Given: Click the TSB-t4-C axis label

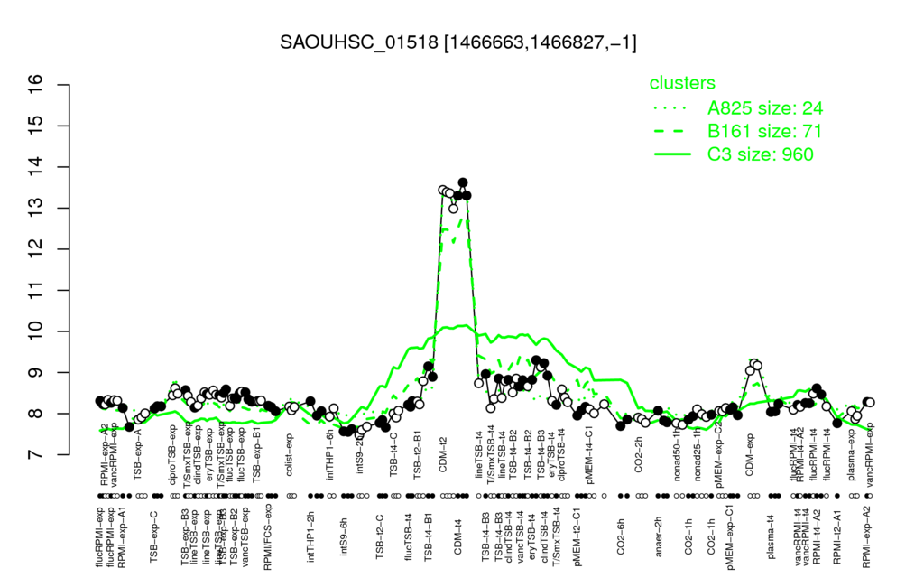Looking at the screenshot, I should click(394, 454).
